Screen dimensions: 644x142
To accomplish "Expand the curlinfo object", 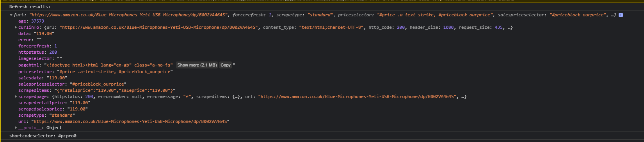I will click(x=16, y=27).
